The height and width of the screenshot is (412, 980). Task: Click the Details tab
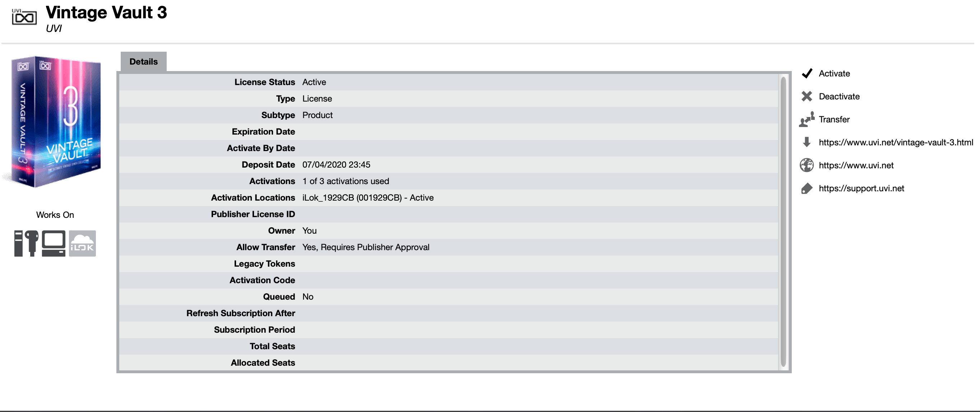pos(143,61)
